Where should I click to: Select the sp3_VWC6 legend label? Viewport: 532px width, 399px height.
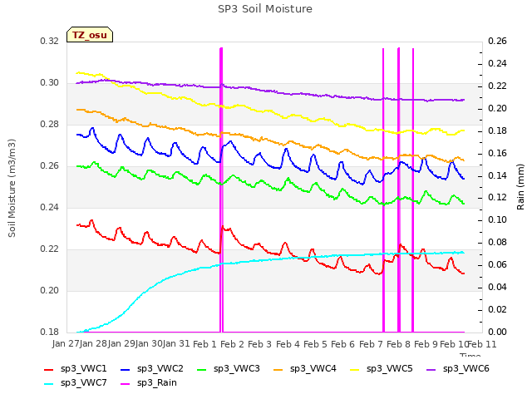[x=465, y=369]
